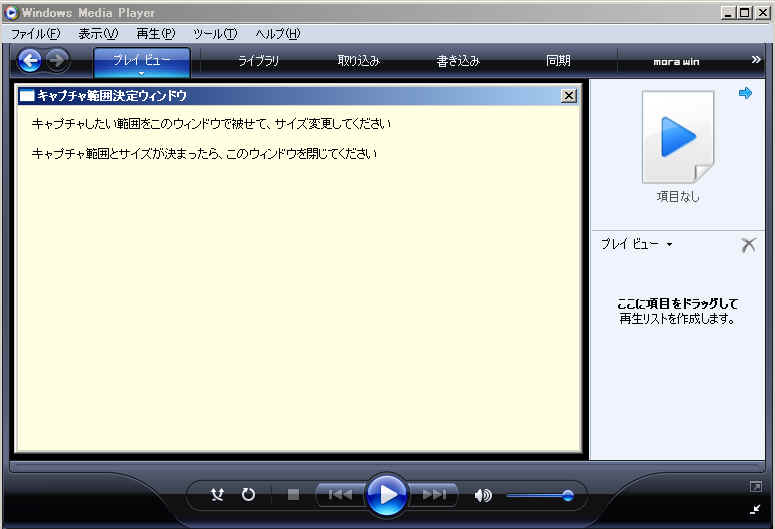
Task: Show more tabs with double chevron
Action: 756,60
